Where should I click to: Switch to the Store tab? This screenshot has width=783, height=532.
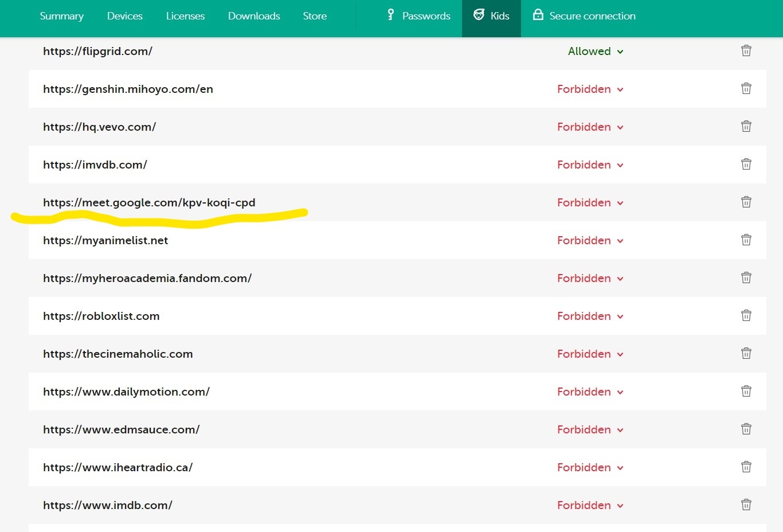(x=315, y=16)
